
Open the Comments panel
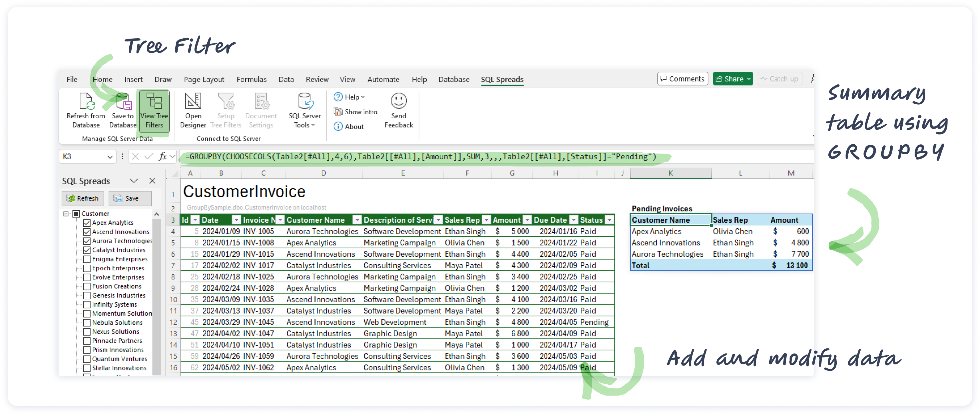point(682,79)
